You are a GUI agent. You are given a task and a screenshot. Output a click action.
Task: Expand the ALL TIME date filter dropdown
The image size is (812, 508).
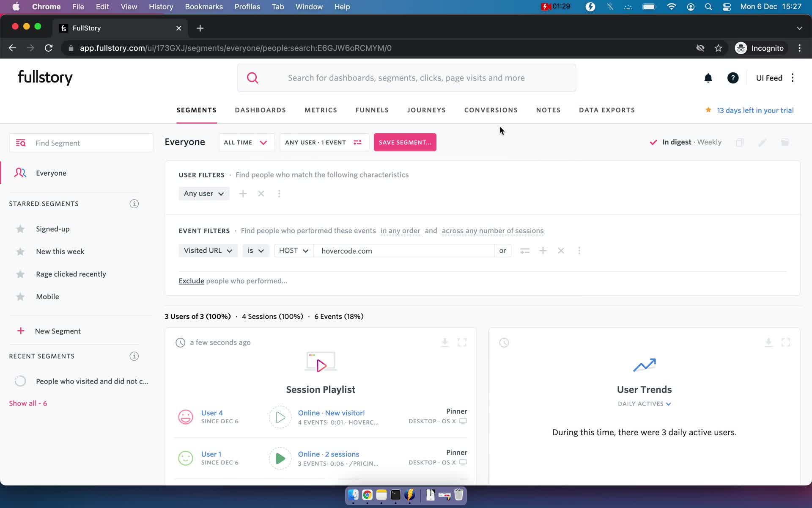tap(246, 142)
